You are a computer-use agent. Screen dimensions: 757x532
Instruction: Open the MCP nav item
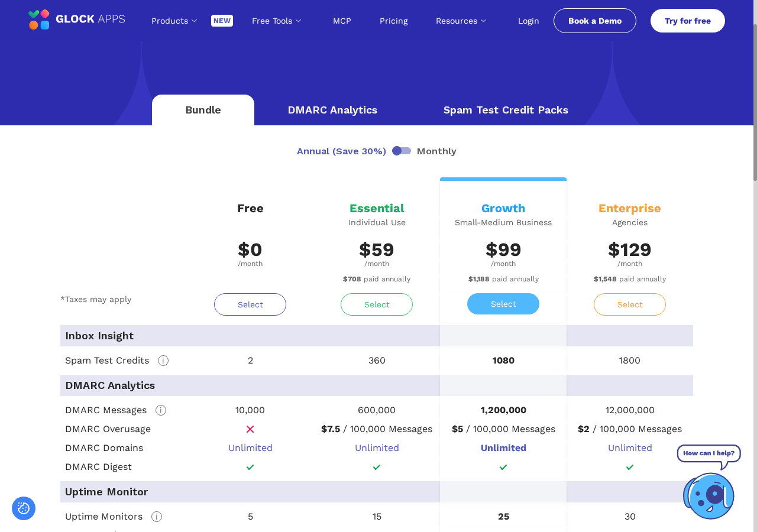(x=342, y=21)
